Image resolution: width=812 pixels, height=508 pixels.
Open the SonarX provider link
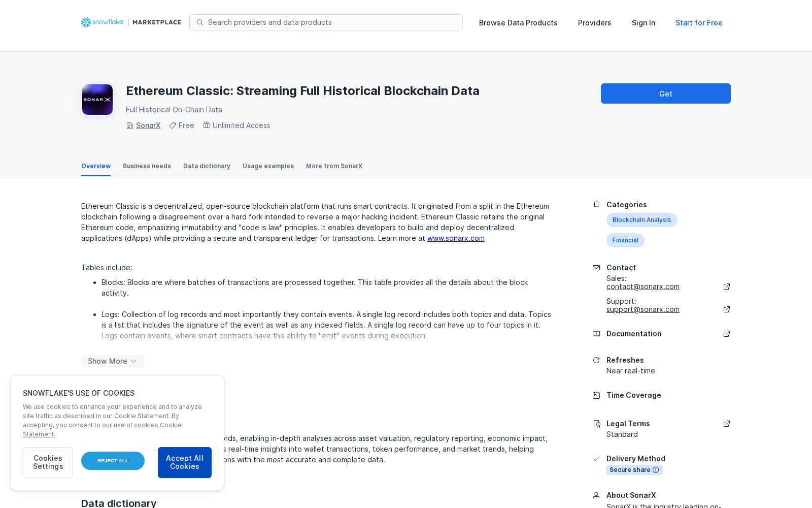click(x=148, y=125)
